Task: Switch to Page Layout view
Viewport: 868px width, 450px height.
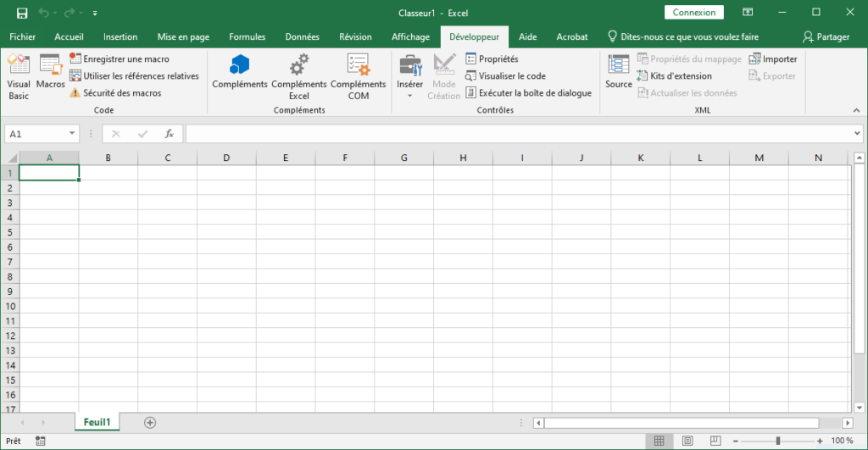Action: pyautogui.click(x=687, y=441)
